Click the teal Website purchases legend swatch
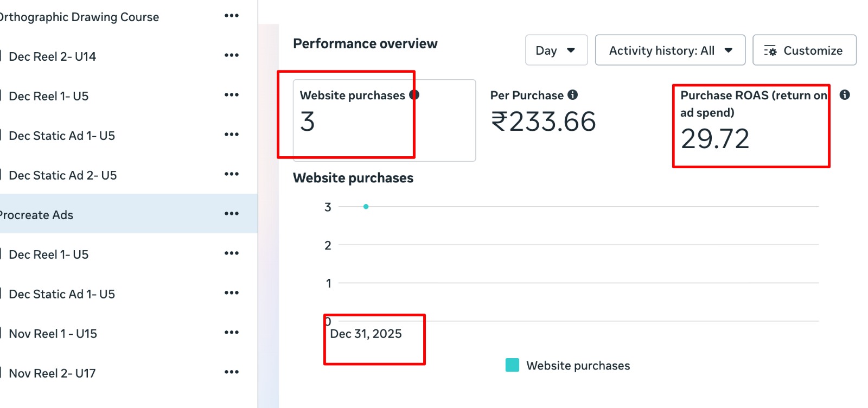 point(512,365)
